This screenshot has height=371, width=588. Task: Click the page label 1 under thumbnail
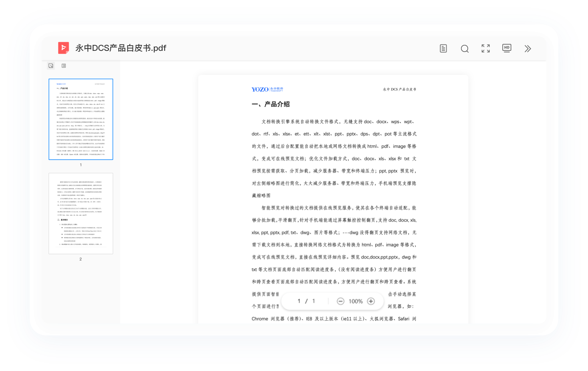(x=81, y=165)
